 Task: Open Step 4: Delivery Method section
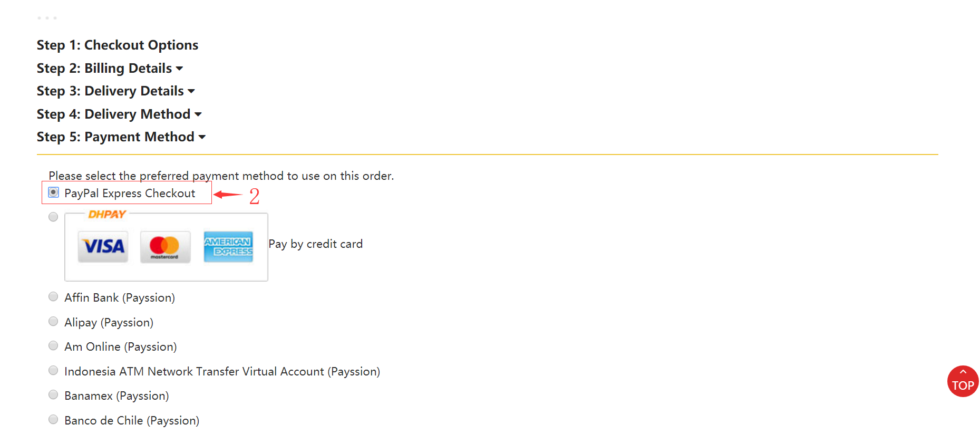(x=119, y=114)
